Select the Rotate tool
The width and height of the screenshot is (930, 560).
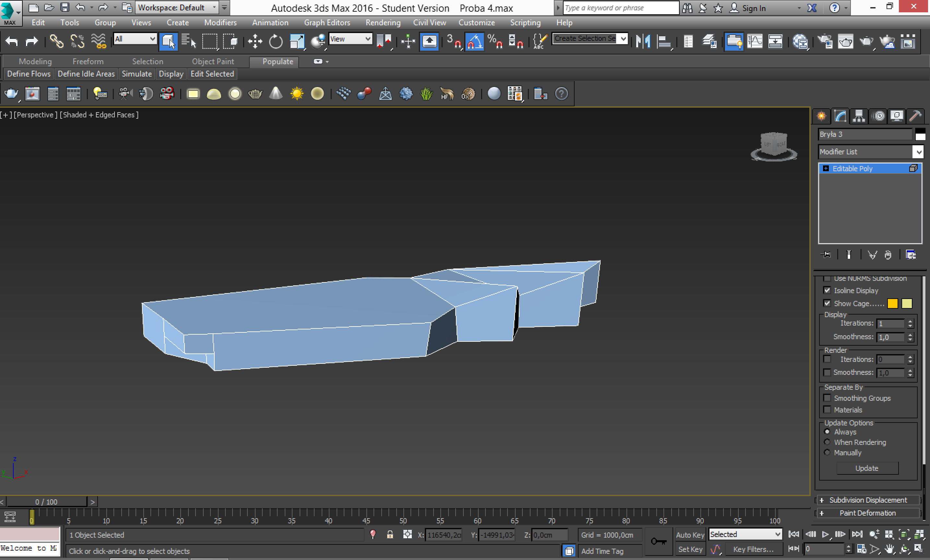[x=276, y=41]
